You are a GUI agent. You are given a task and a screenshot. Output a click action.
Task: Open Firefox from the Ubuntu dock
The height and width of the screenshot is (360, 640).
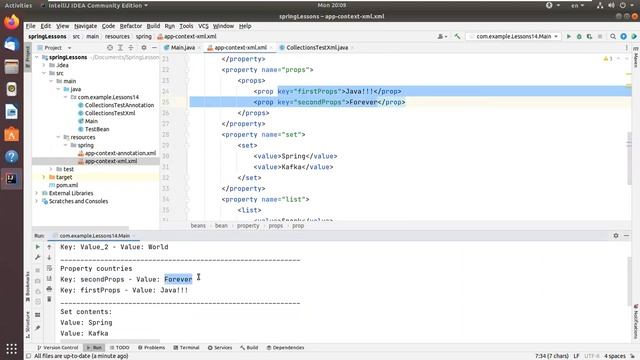[x=11, y=22]
